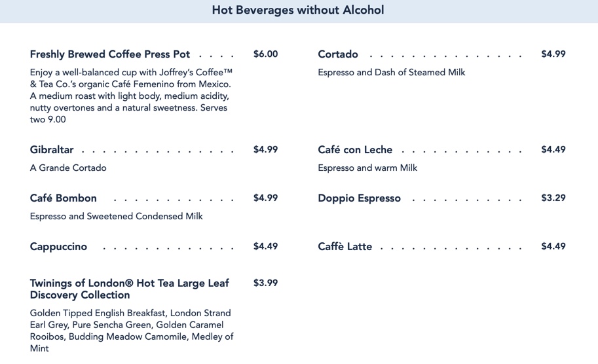Select the Caffè Latte item
The width and height of the screenshot is (598, 364).
pyautogui.click(x=345, y=247)
